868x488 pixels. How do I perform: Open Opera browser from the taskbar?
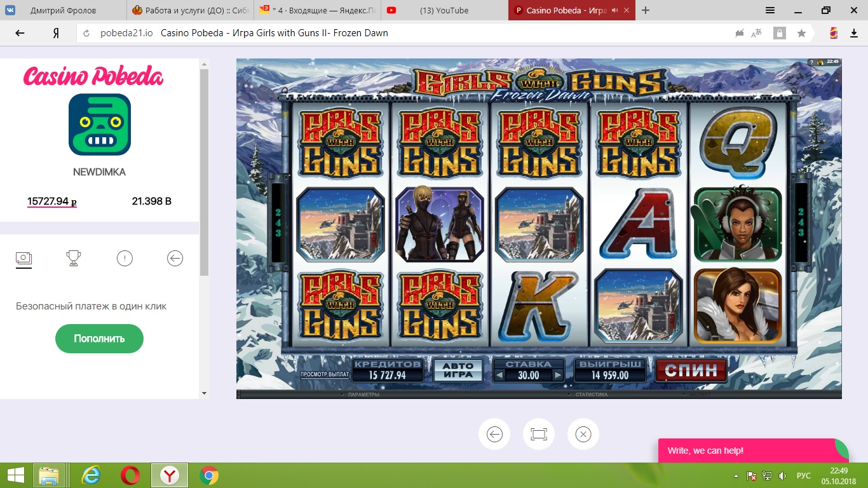pos(130,475)
